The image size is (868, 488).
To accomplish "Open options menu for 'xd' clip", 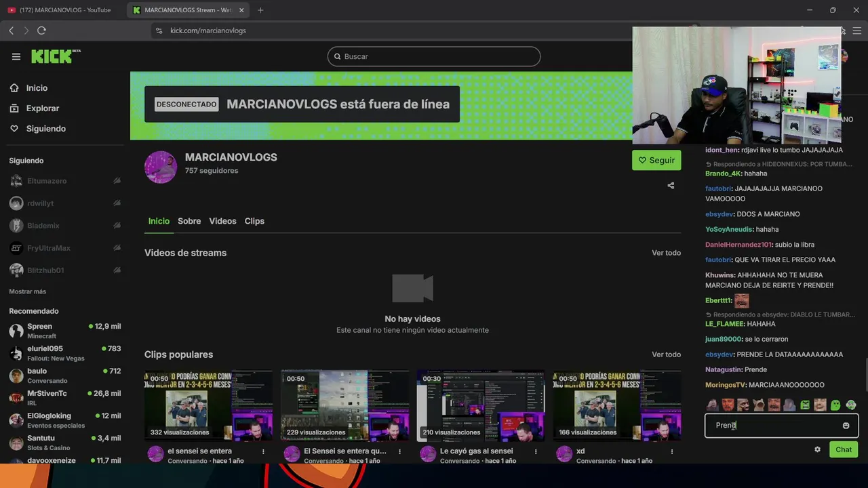I will pyautogui.click(x=672, y=451).
